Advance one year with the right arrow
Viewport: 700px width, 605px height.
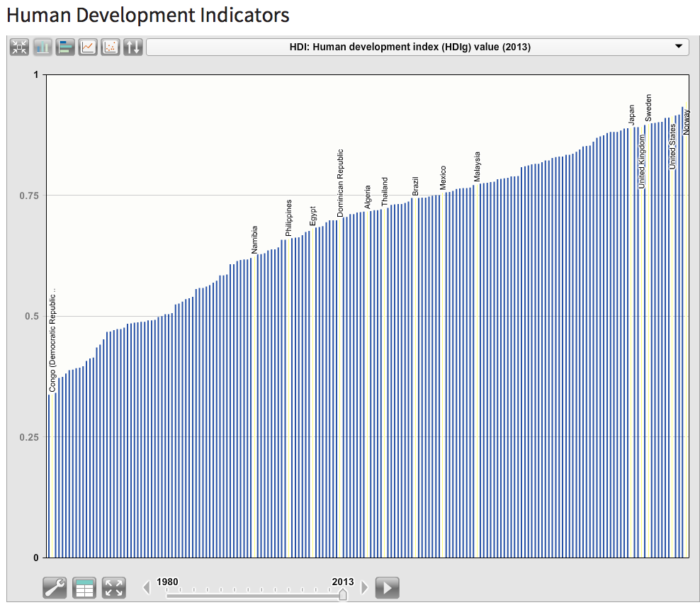(x=365, y=587)
